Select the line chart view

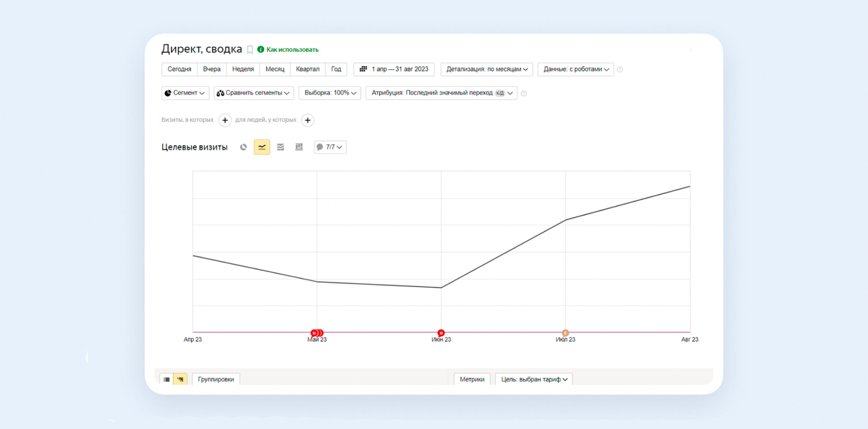tap(262, 147)
